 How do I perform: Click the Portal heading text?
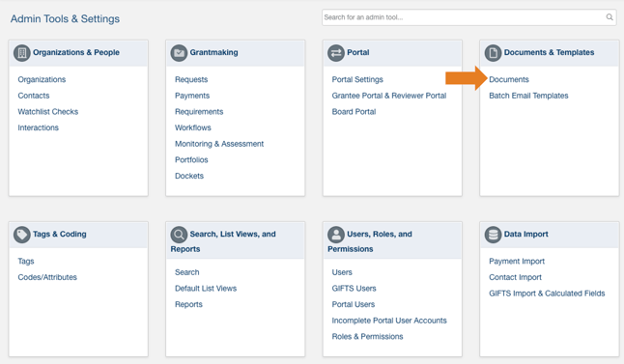[358, 52]
